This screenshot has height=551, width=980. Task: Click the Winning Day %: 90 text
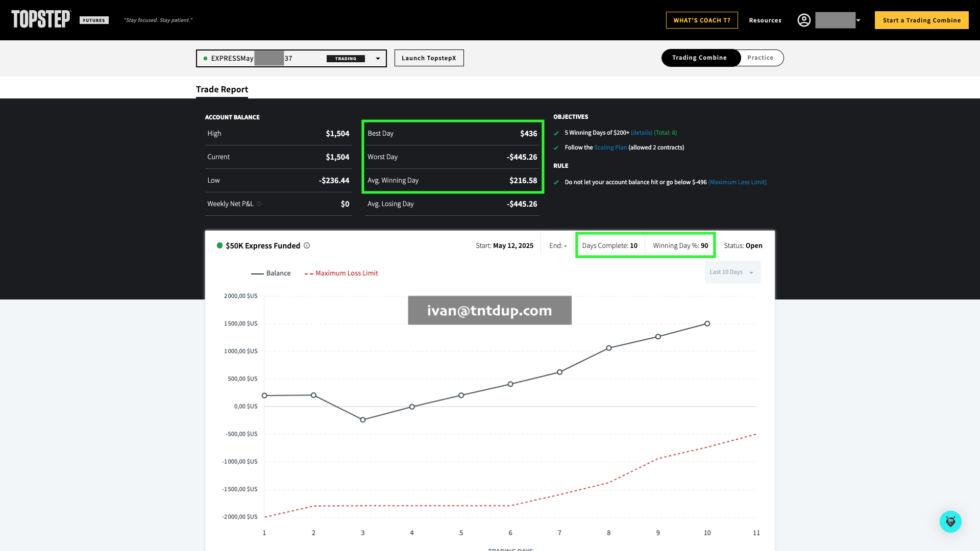[680, 245]
